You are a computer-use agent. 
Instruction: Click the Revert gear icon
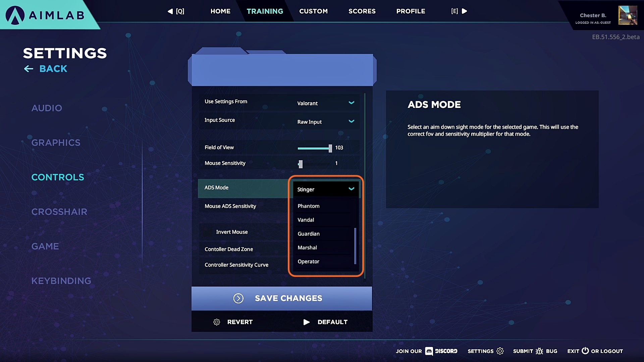(217, 322)
